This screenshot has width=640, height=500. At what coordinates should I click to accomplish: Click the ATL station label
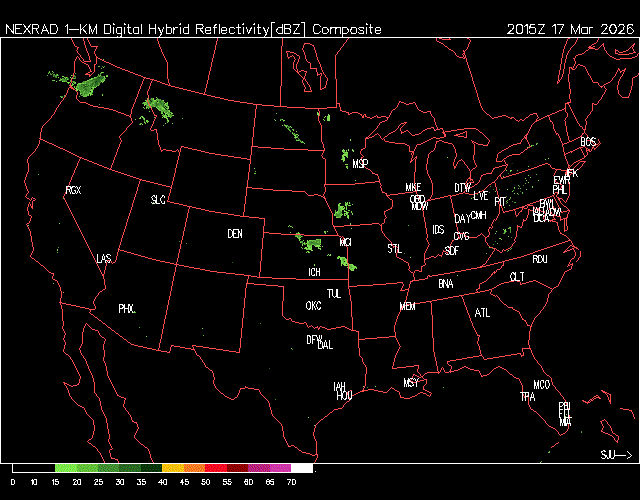tap(483, 313)
